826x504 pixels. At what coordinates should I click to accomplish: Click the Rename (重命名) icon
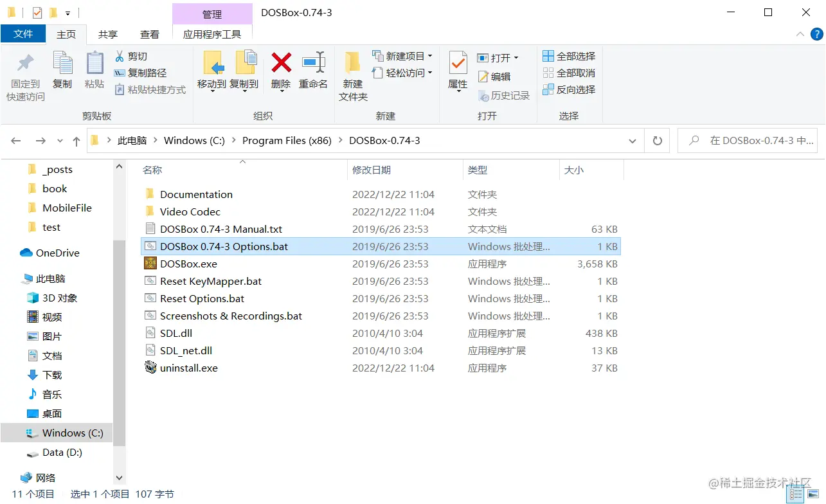314,63
